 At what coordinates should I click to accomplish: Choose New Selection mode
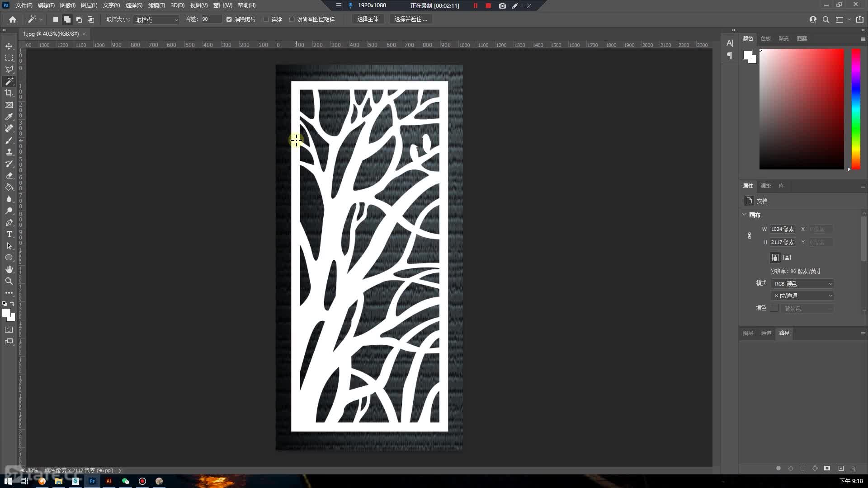pos(55,19)
